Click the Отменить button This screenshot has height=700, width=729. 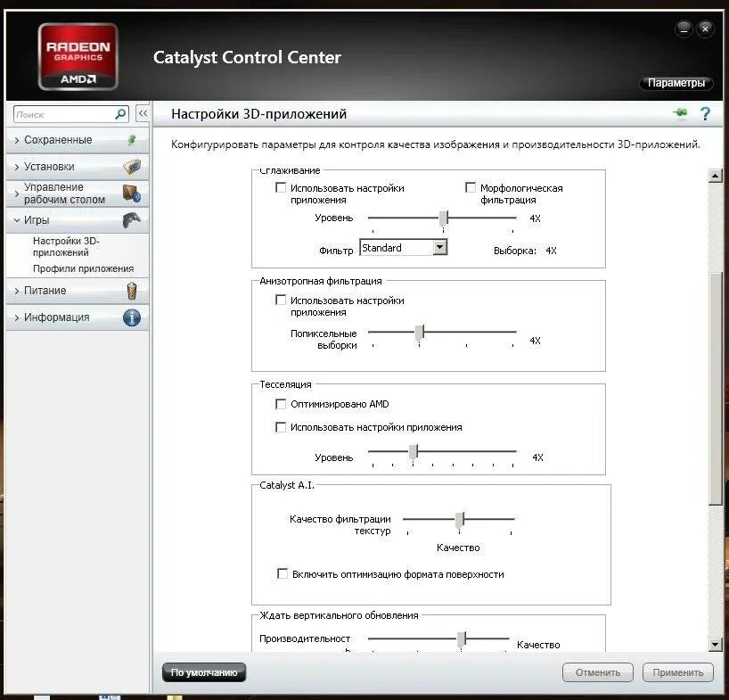pos(598,672)
